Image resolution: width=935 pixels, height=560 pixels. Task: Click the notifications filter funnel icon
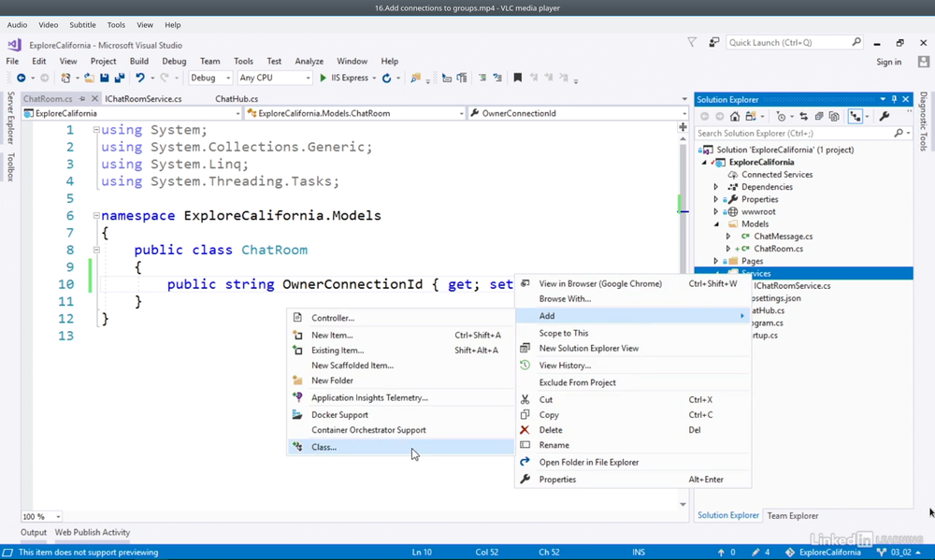[692, 42]
